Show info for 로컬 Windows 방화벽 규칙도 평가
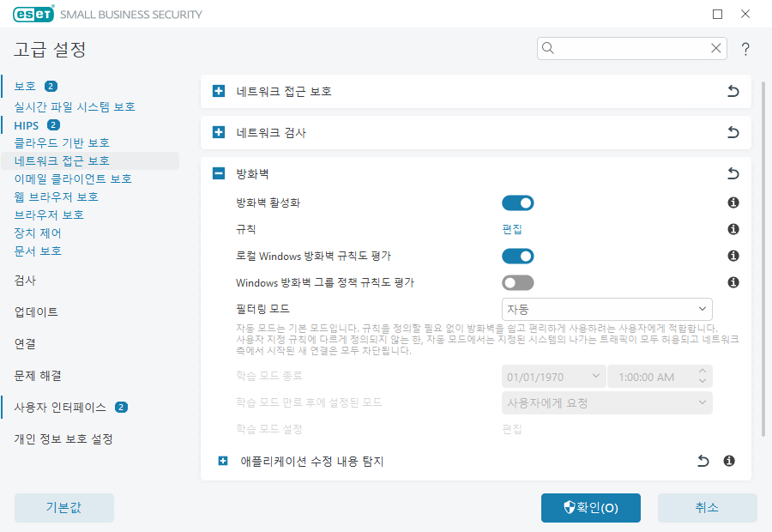The width and height of the screenshot is (772, 532). (733, 256)
